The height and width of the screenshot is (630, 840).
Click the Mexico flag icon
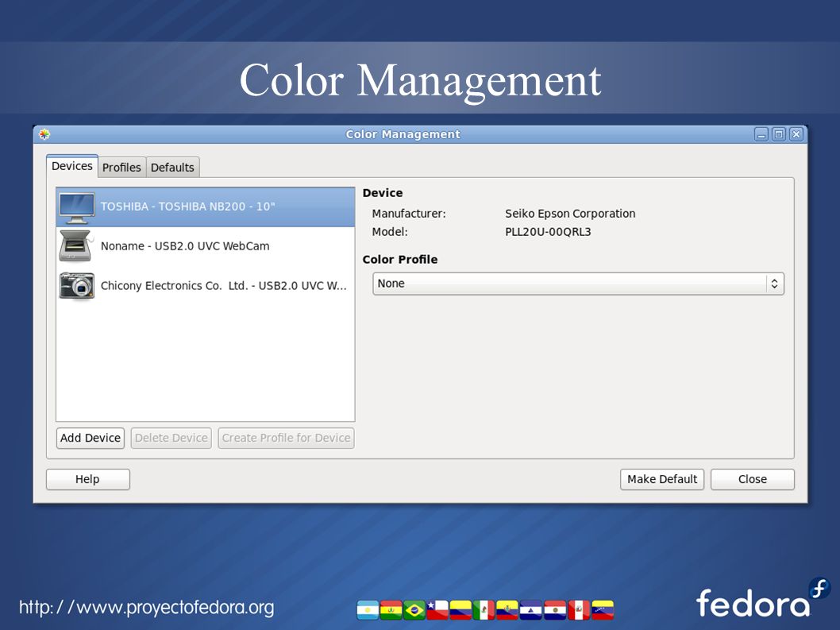coord(484,610)
